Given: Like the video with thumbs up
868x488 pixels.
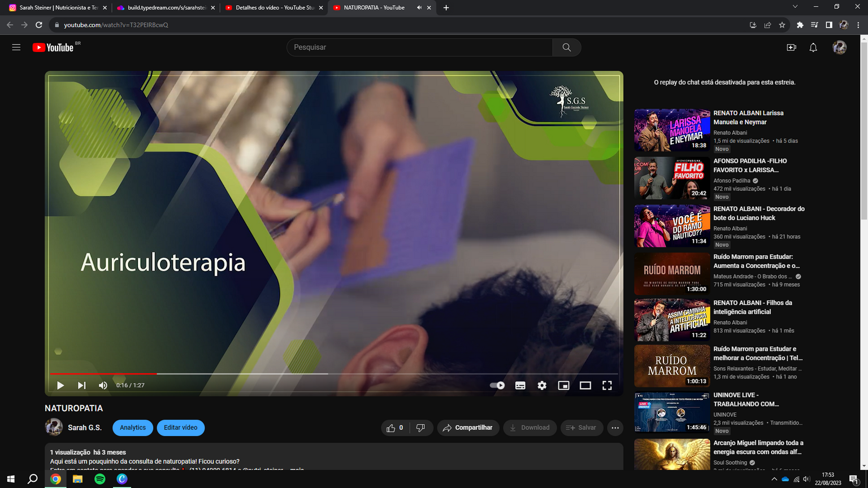Looking at the screenshot, I should (394, 428).
